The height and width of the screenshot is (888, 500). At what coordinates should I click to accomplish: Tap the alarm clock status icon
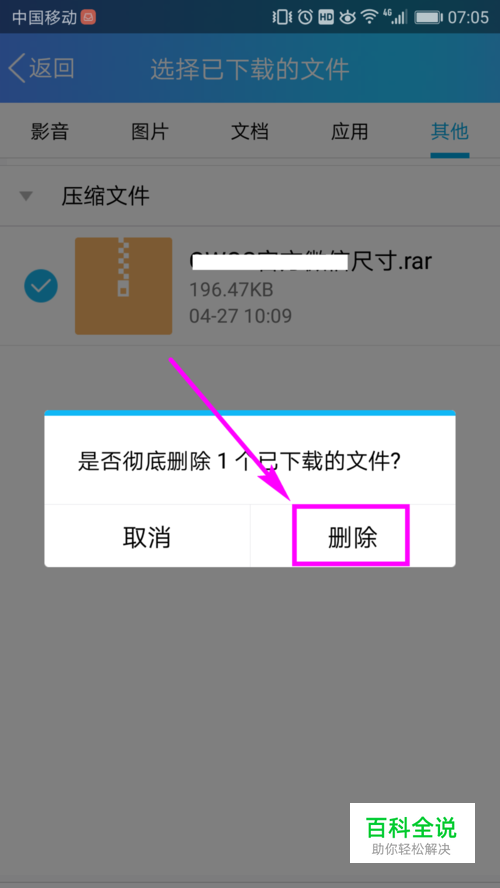click(305, 17)
